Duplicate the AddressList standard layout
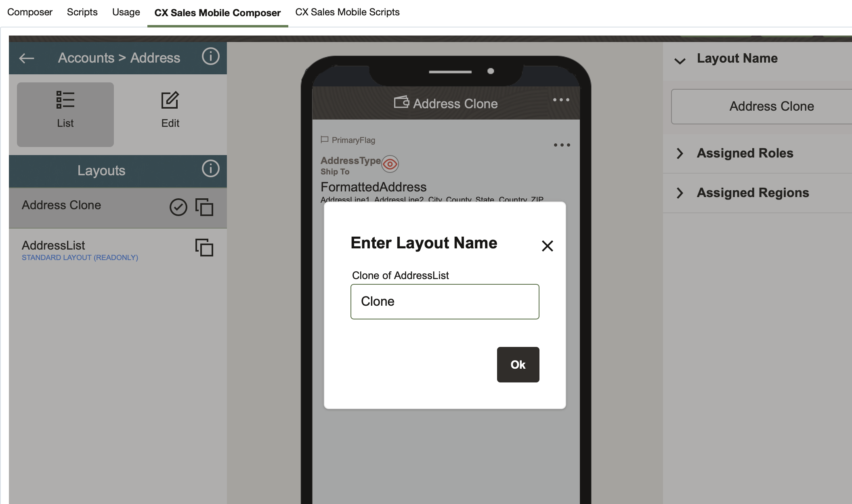The width and height of the screenshot is (852, 504). (x=204, y=248)
